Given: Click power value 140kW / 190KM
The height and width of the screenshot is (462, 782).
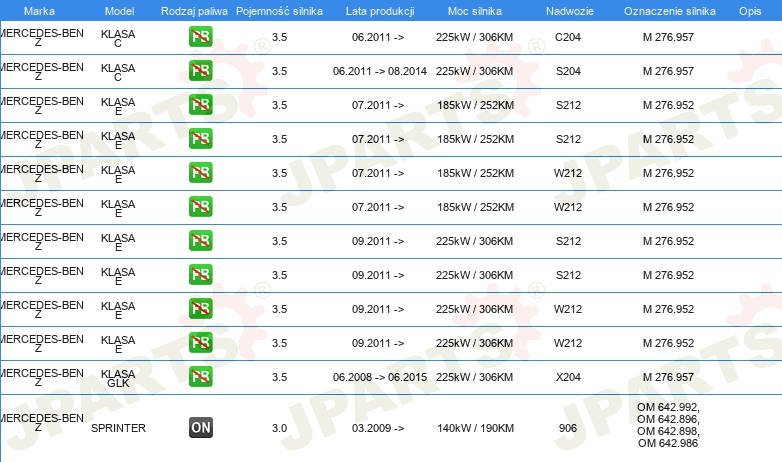Looking at the screenshot, I should (475, 428).
